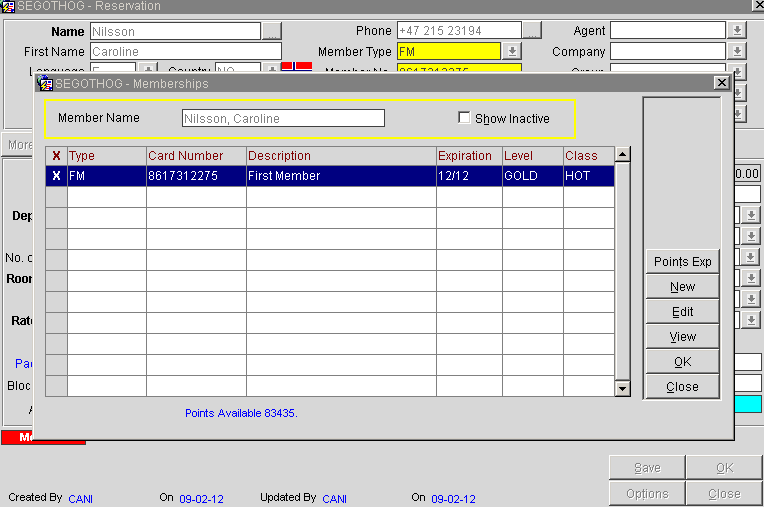The image size is (764, 507).
Task: Click the red X column header
Action: tap(57, 156)
